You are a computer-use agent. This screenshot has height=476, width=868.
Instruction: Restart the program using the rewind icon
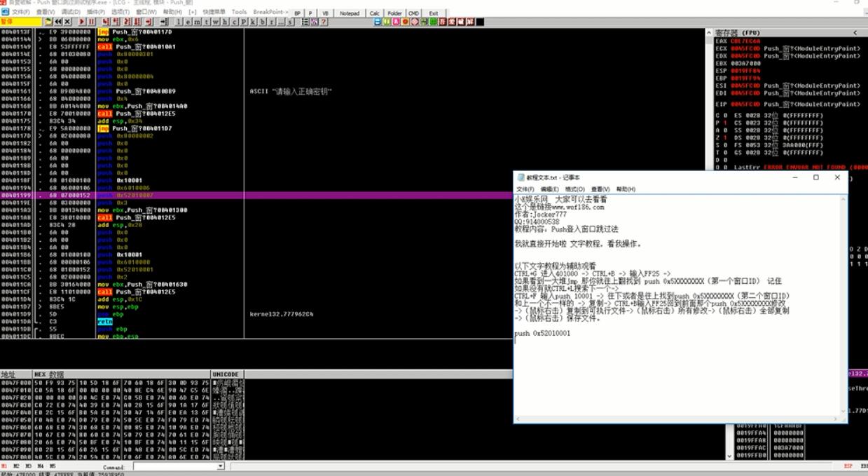pos(59,21)
